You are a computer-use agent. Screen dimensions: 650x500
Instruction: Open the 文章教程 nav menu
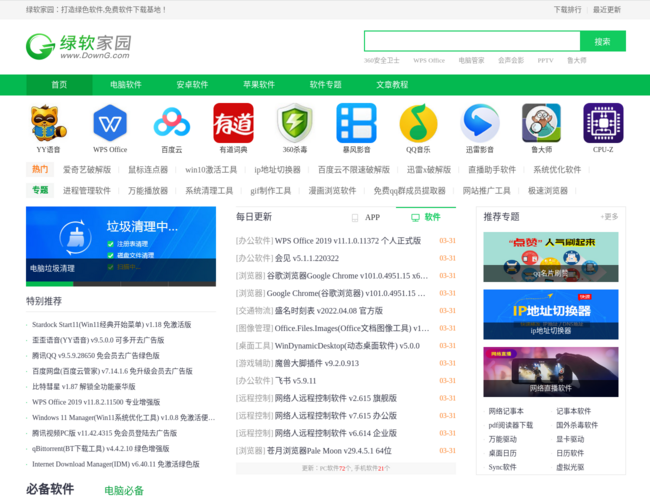(x=392, y=85)
